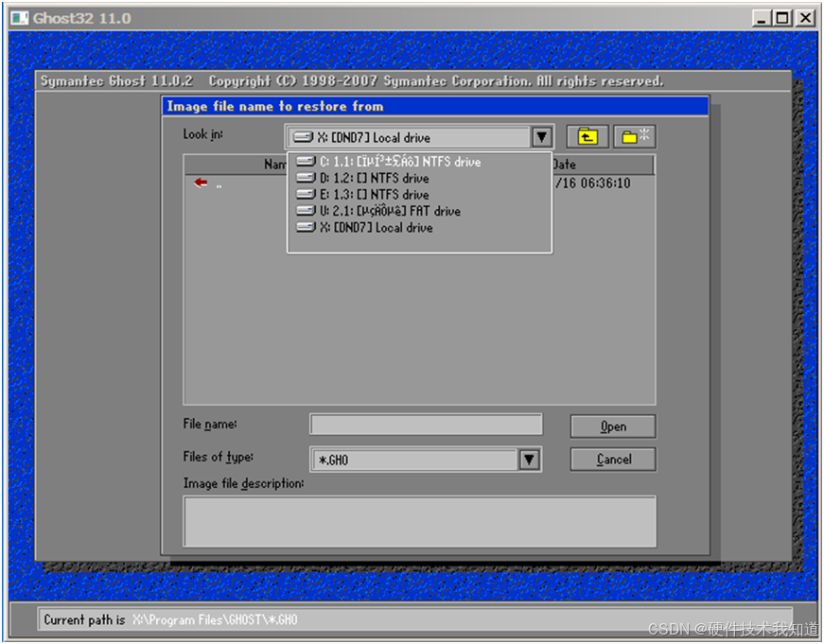Click the drive icon beside U: 2.1
Screen dimensions: 824x644
[x=306, y=211]
